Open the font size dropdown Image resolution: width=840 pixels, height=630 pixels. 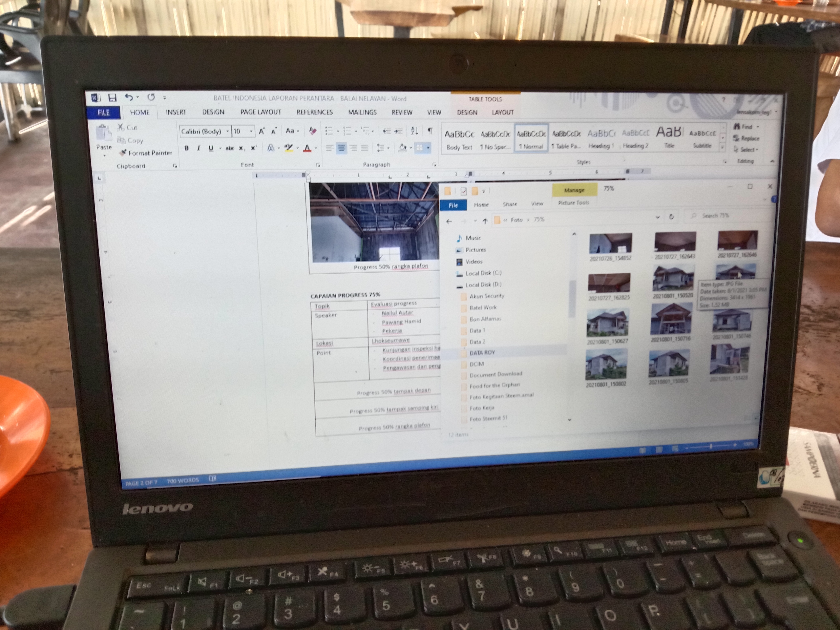(251, 131)
